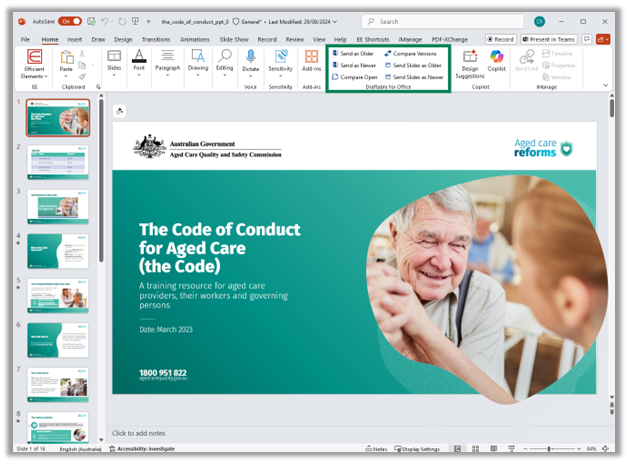This screenshot has width=628, height=464.
Task: Start Slide Show from status bar
Action: pyautogui.click(x=511, y=449)
